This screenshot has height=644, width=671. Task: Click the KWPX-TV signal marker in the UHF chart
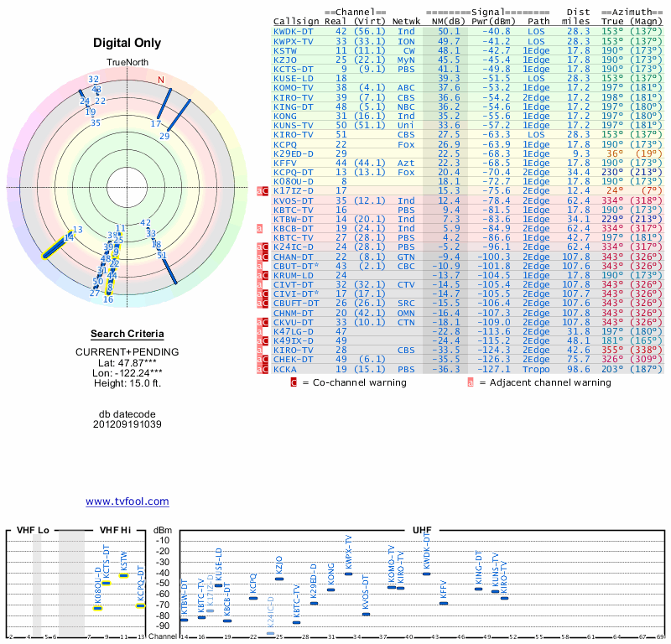pyautogui.click(x=348, y=574)
